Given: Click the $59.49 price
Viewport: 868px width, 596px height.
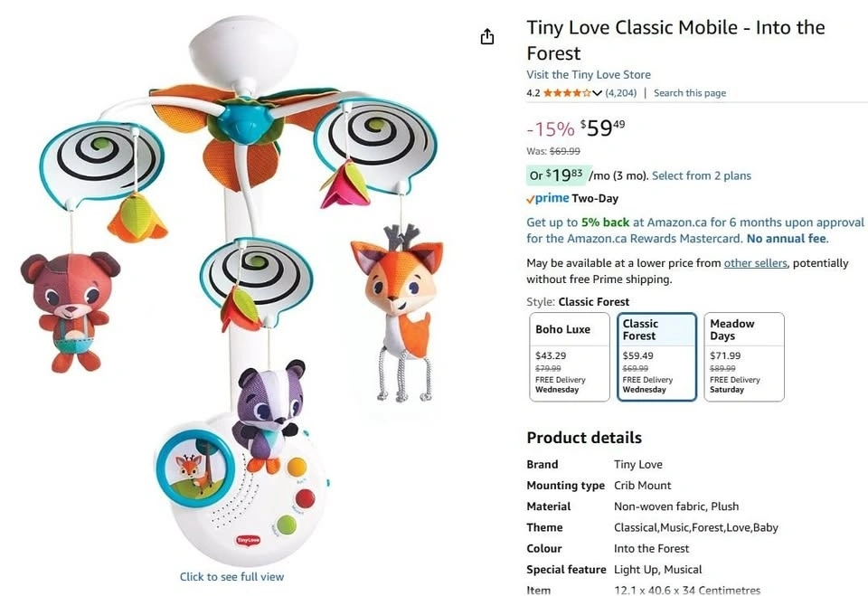Looking at the screenshot, I should coord(602,128).
